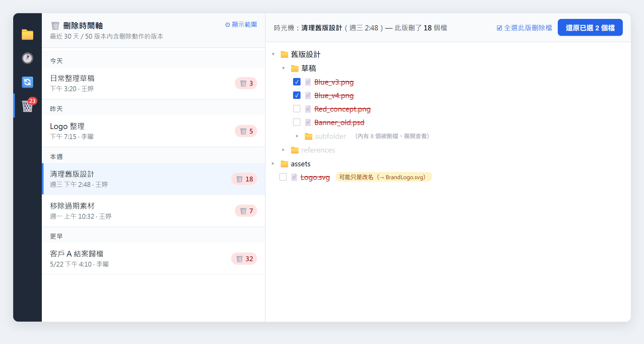
Task: Check Logo.svg for restore
Action: tap(283, 177)
